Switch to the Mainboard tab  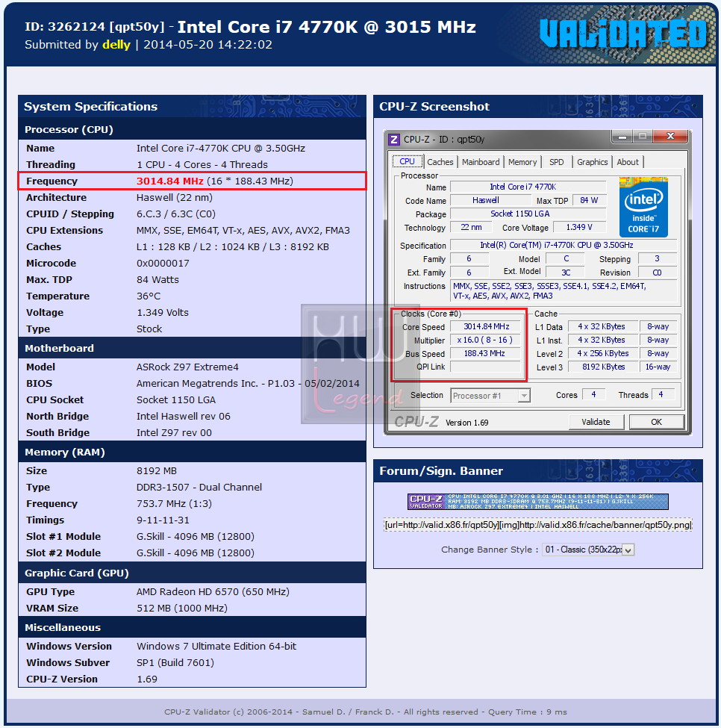tap(481, 162)
